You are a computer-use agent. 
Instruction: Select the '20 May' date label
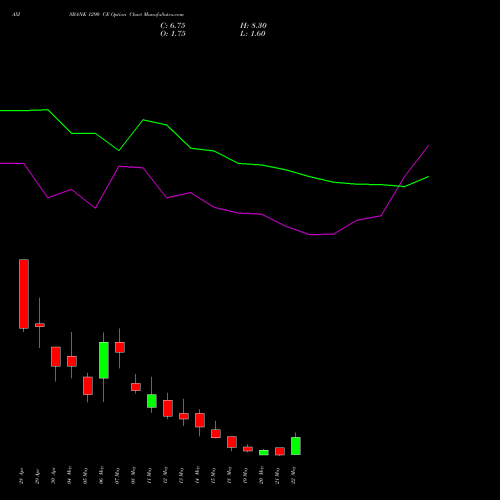coord(262,476)
